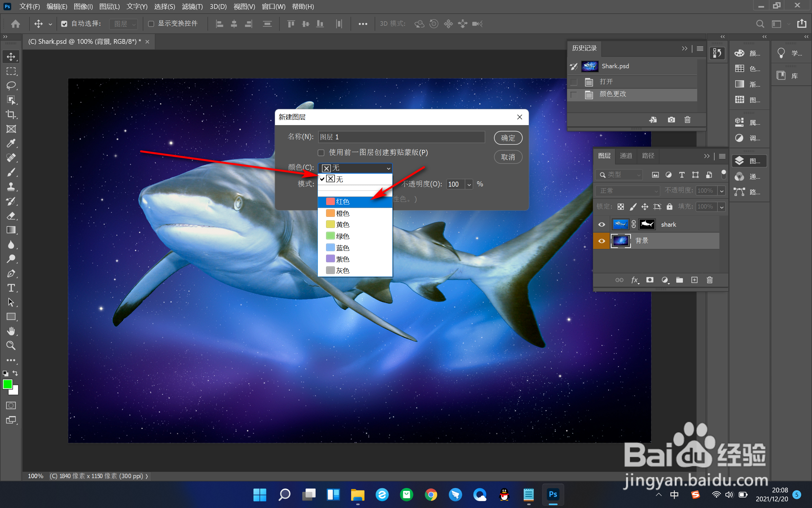Check use previous layer clipping mask option

[x=321, y=153]
